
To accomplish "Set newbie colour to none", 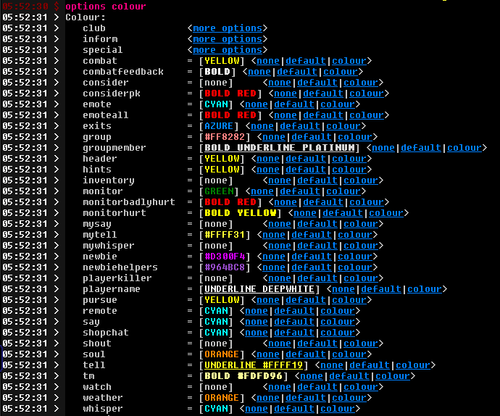I will 274,257.
